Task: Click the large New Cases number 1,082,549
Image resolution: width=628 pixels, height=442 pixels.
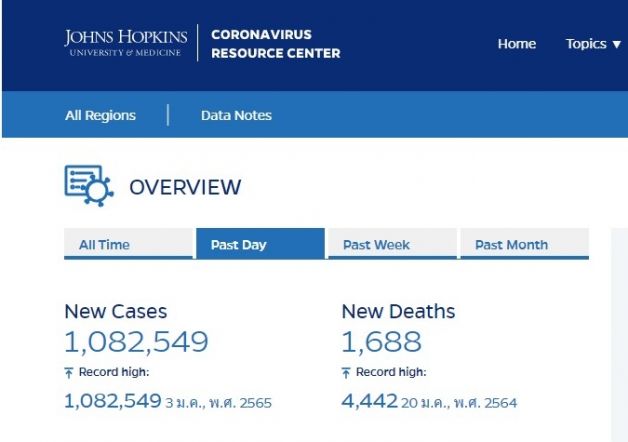Action: [x=136, y=342]
